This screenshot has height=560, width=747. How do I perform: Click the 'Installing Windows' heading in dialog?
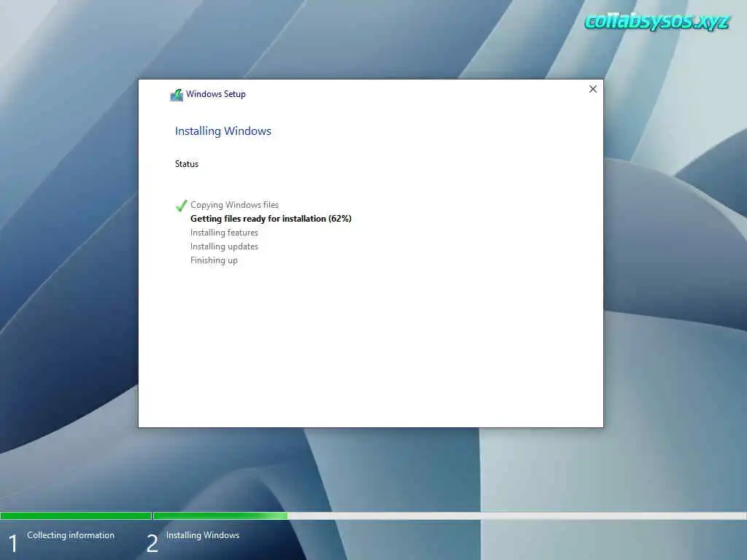(x=223, y=131)
